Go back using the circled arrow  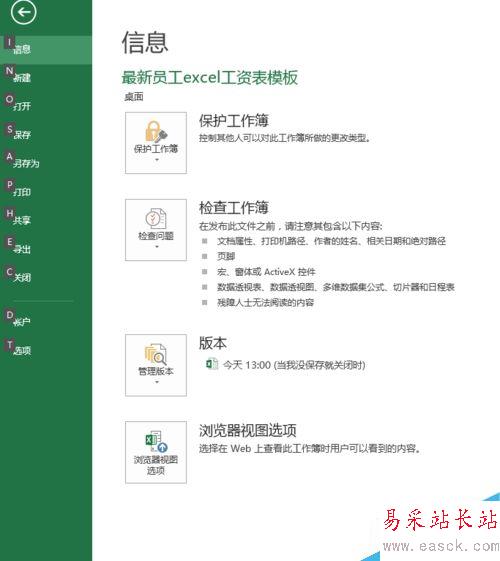pyautogui.click(x=23, y=13)
